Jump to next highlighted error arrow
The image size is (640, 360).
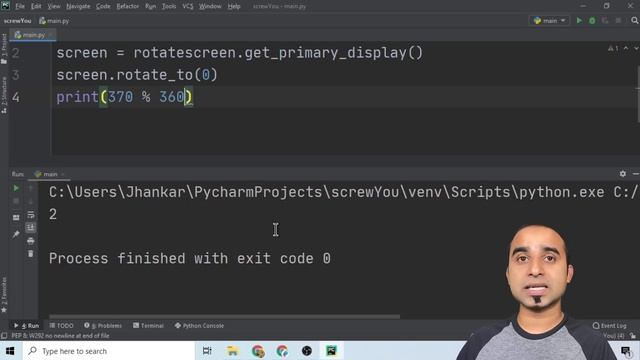pyautogui.click(x=636, y=48)
